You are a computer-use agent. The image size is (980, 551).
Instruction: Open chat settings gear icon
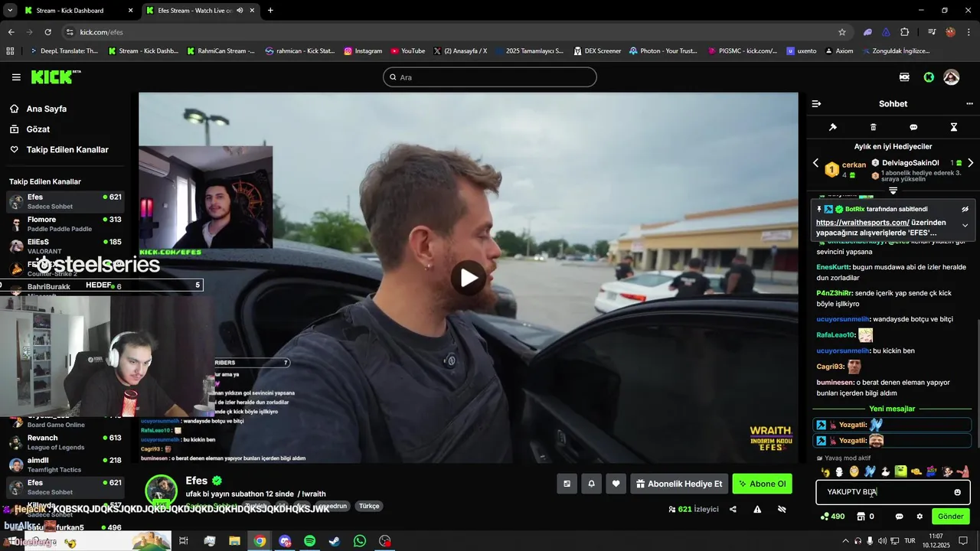coord(920,517)
